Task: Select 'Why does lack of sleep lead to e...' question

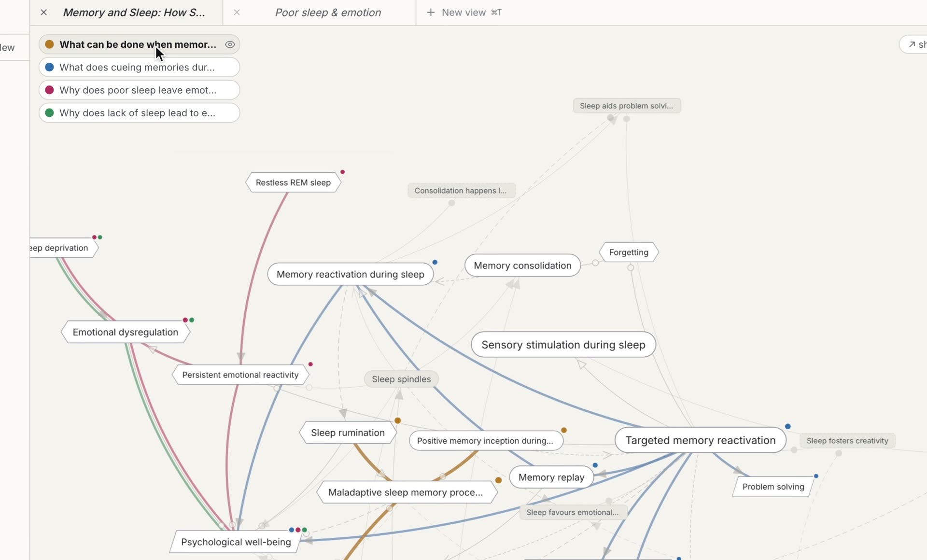Action: coord(139,113)
